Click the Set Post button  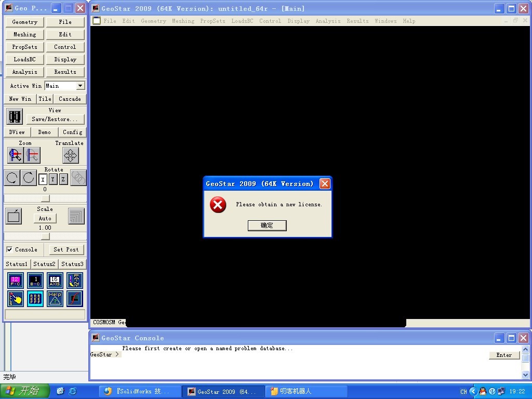66,249
